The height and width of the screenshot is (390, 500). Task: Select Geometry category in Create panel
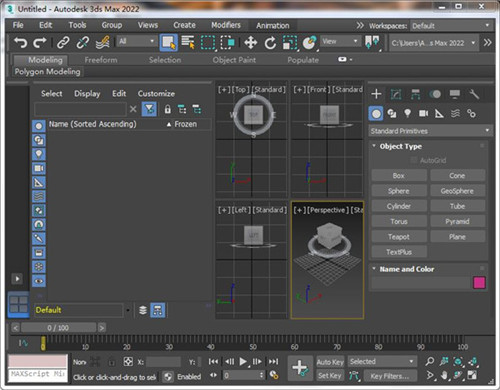pos(376,114)
